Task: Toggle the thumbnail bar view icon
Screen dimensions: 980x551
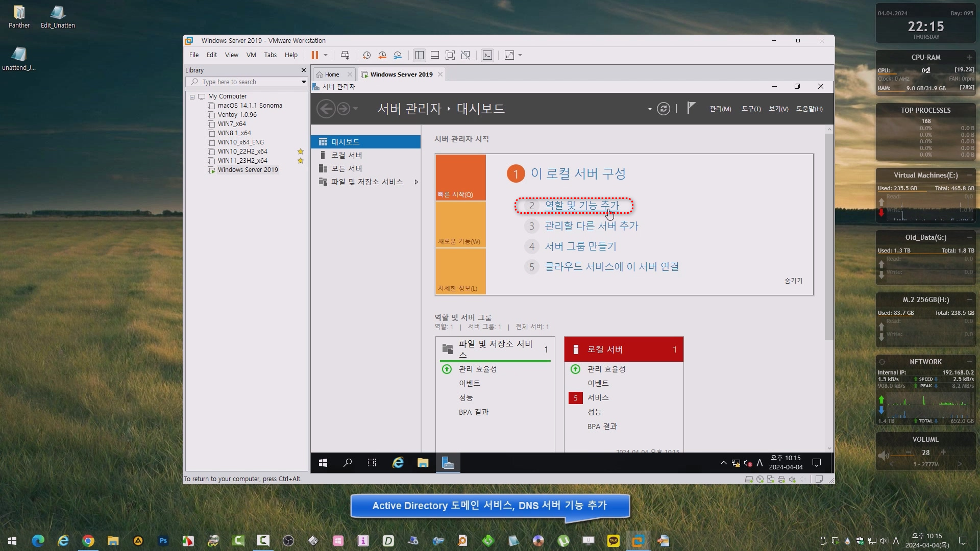Action: [435, 55]
